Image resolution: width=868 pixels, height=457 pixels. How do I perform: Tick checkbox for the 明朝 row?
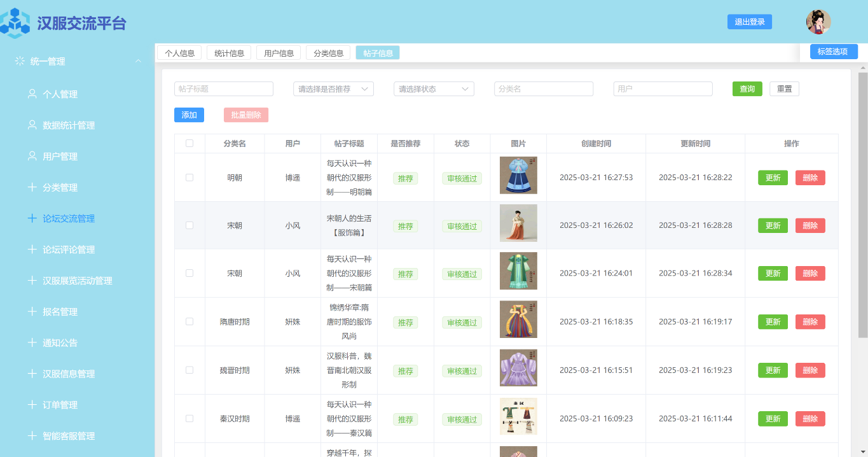click(189, 178)
